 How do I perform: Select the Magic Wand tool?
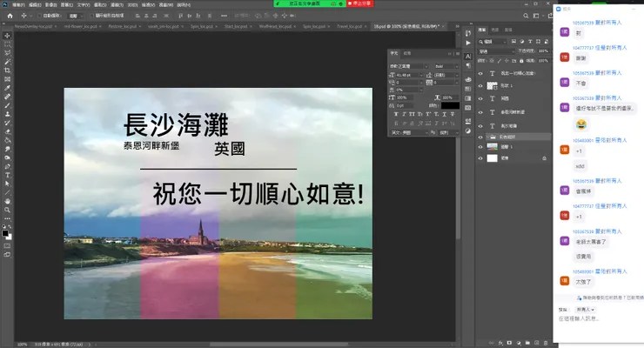click(x=7, y=62)
